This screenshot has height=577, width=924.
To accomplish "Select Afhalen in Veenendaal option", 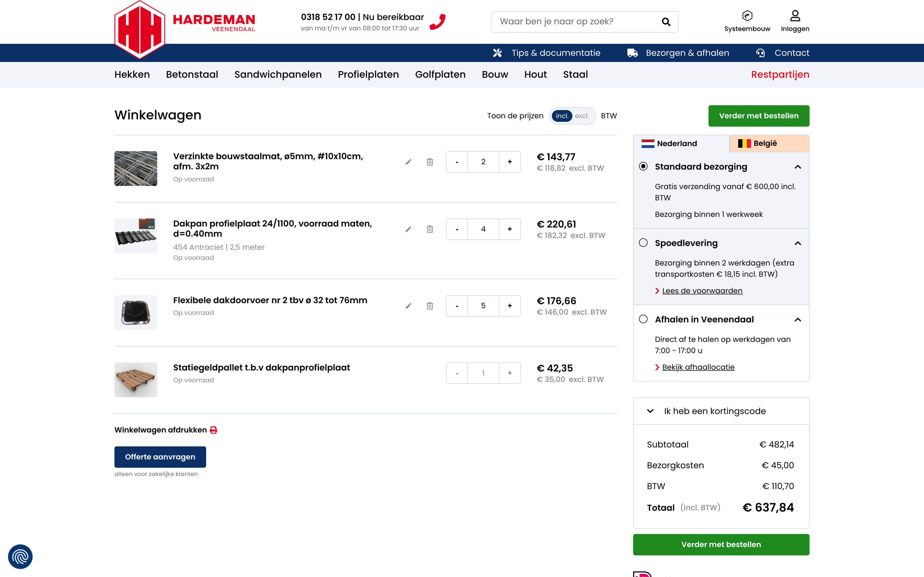I will [643, 319].
